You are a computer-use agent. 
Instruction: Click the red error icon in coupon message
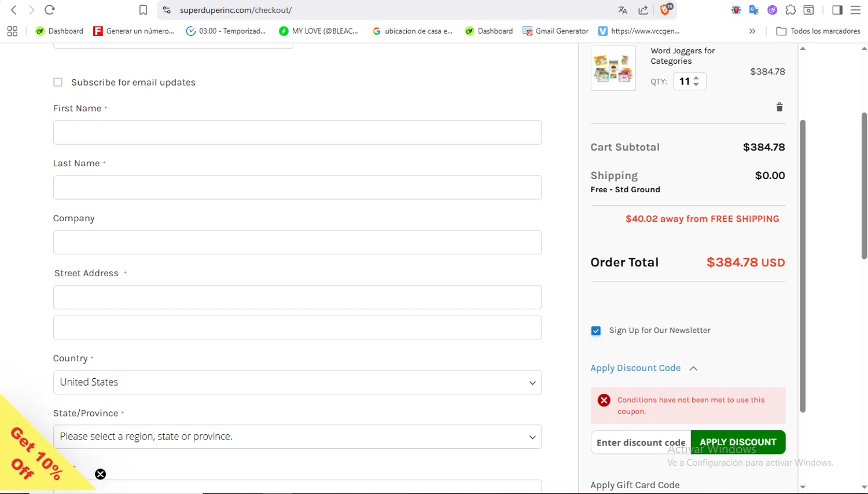coord(604,400)
